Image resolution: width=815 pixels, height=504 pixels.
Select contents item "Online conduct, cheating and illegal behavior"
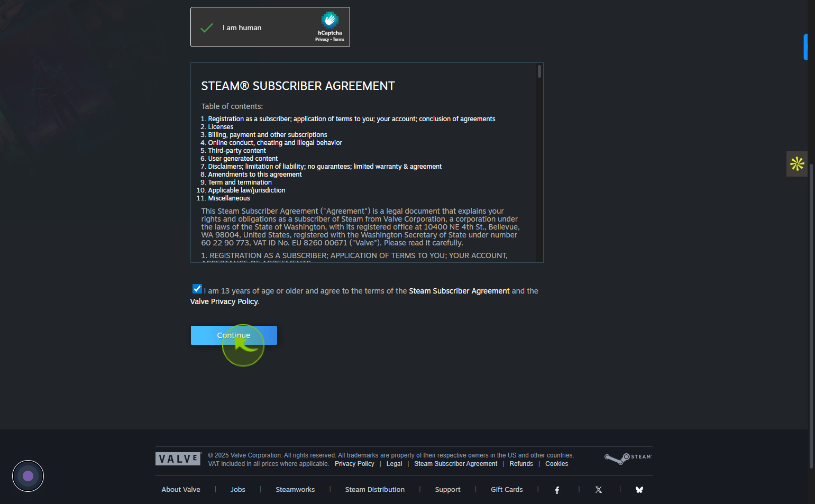point(275,143)
